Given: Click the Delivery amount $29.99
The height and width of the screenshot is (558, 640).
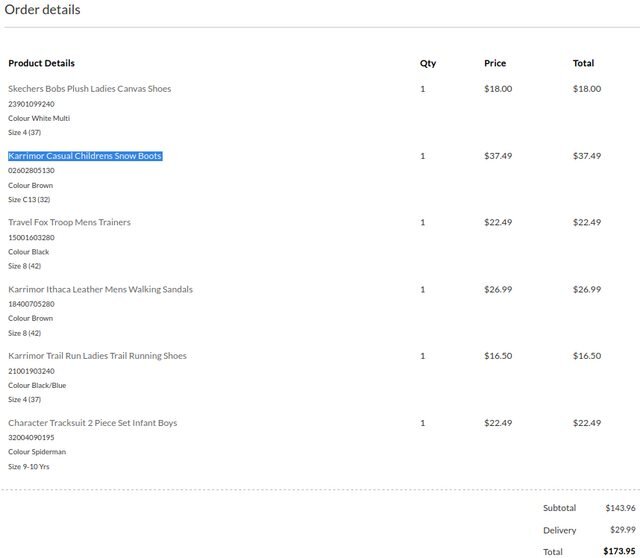Looking at the screenshot, I should click(x=623, y=529).
